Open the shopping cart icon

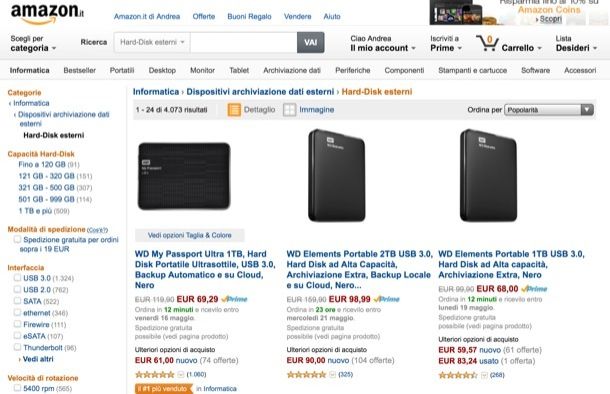[487, 43]
